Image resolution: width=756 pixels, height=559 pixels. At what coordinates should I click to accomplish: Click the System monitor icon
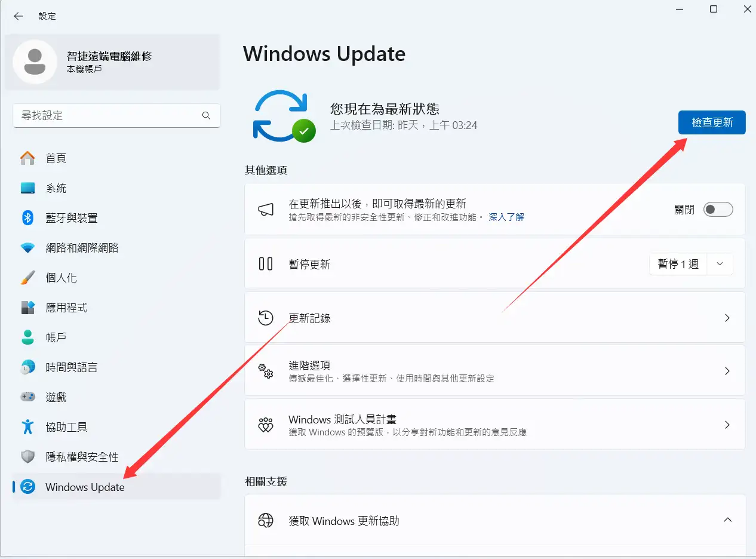(27, 188)
